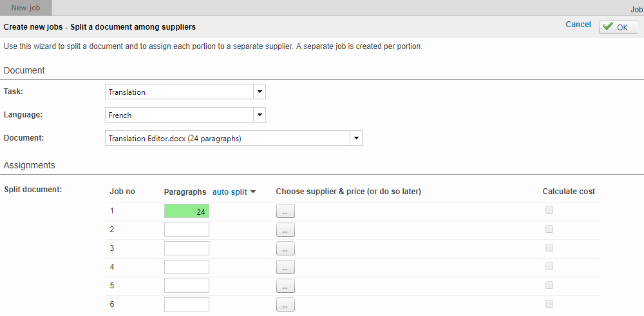This screenshot has height=316, width=644.
Task: Switch to the New job tab
Action: pos(26,8)
